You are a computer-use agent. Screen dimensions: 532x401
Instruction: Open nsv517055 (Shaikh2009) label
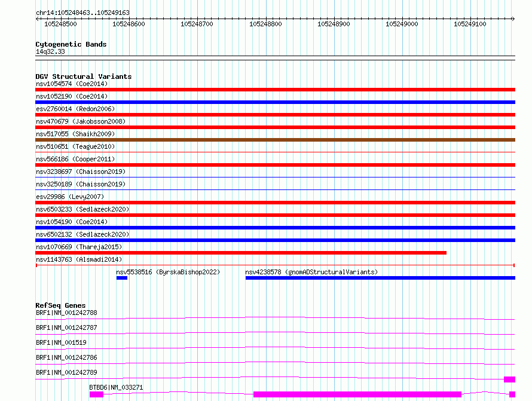point(75,134)
